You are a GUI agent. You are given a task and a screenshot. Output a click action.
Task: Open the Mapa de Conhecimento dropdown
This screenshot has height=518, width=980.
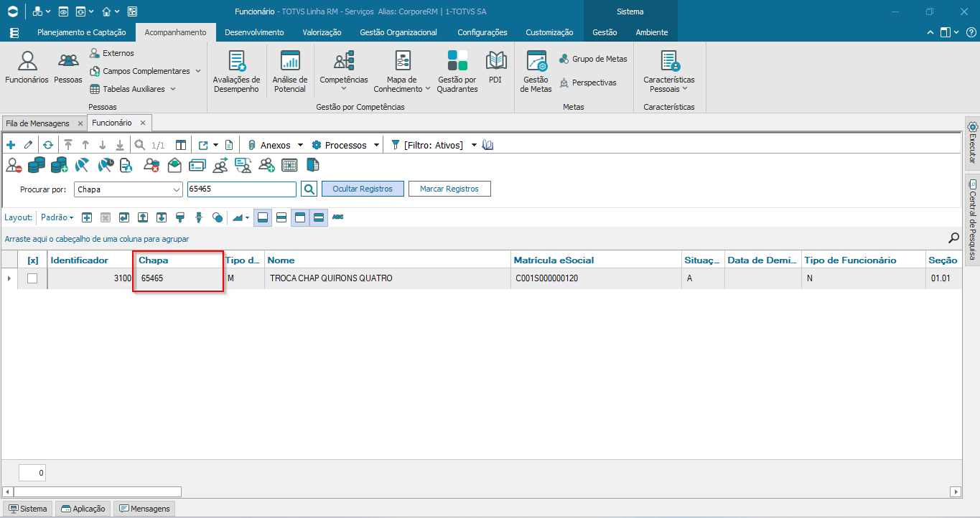click(402, 72)
